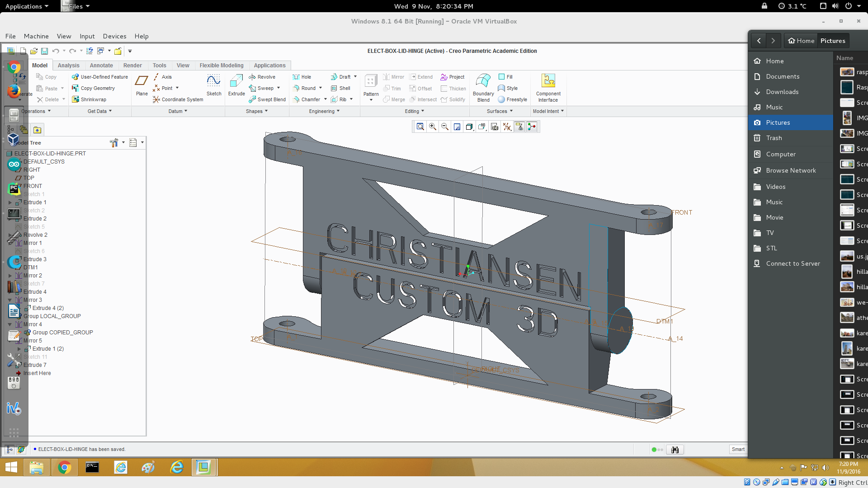868x488 pixels.
Task: Open datum display filters button
Action: click(x=507, y=127)
